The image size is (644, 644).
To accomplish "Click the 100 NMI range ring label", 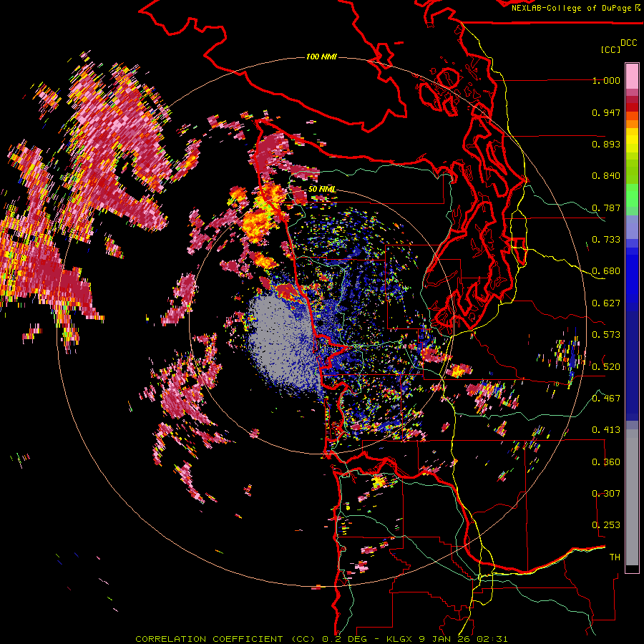I will 321,57.
